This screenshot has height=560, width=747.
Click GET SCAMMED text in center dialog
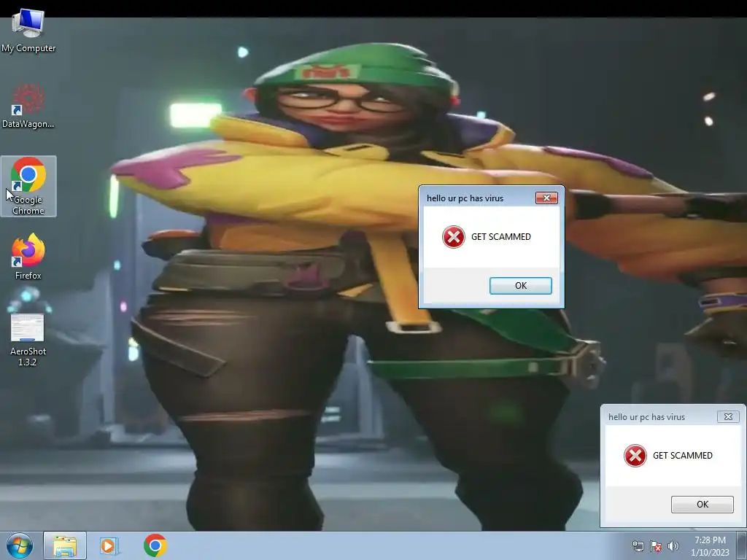(500, 237)
